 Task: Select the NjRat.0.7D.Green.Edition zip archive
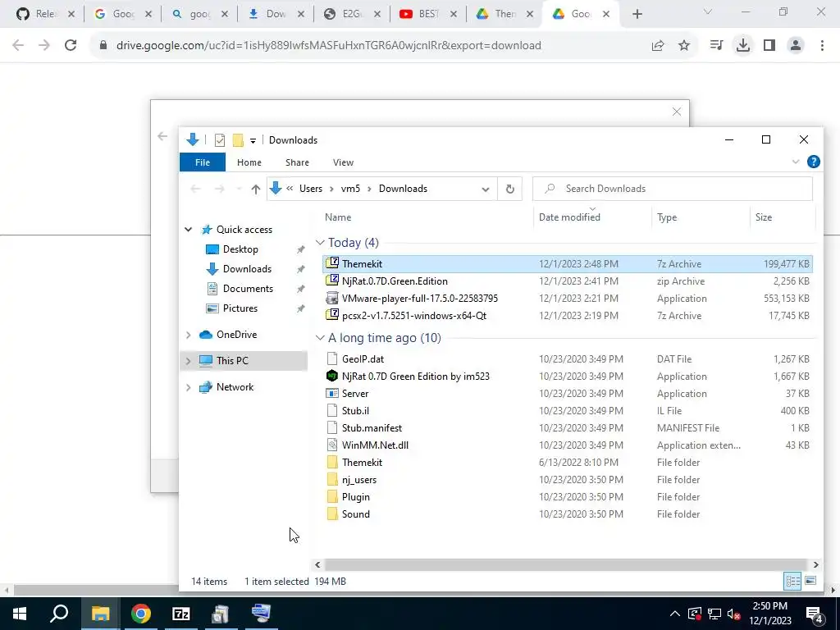(x=568, y=281)
